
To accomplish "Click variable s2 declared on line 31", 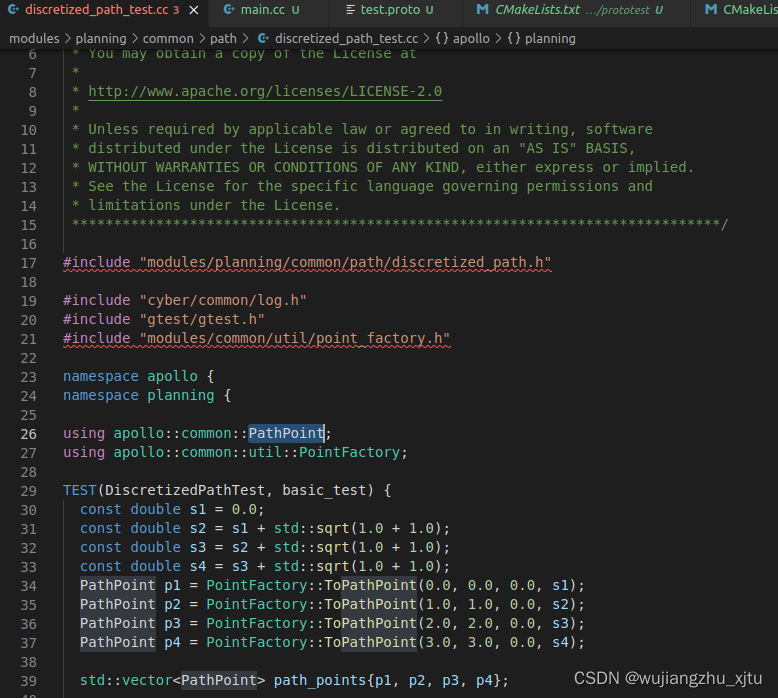I will coord(197,528).
